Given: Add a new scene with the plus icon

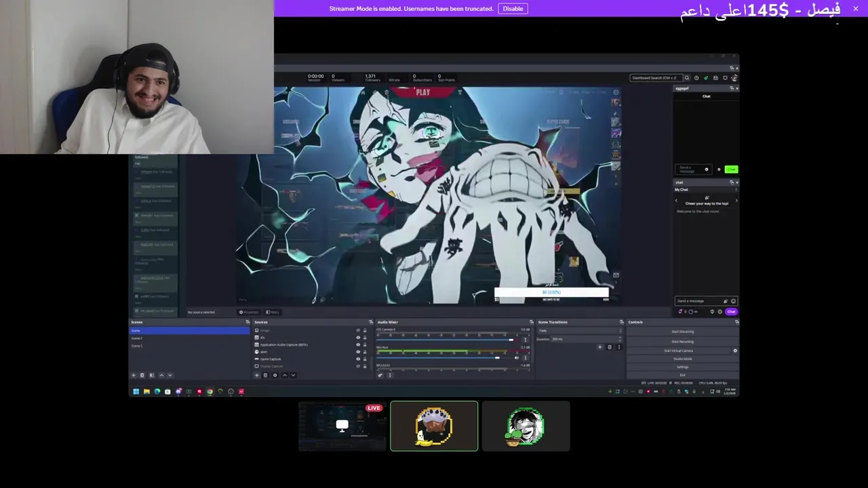Looking at the screenshot, I should coord(134,375).
